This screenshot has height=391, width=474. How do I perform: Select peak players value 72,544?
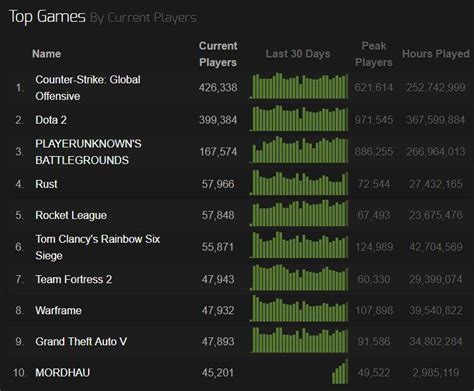(374, 184)
